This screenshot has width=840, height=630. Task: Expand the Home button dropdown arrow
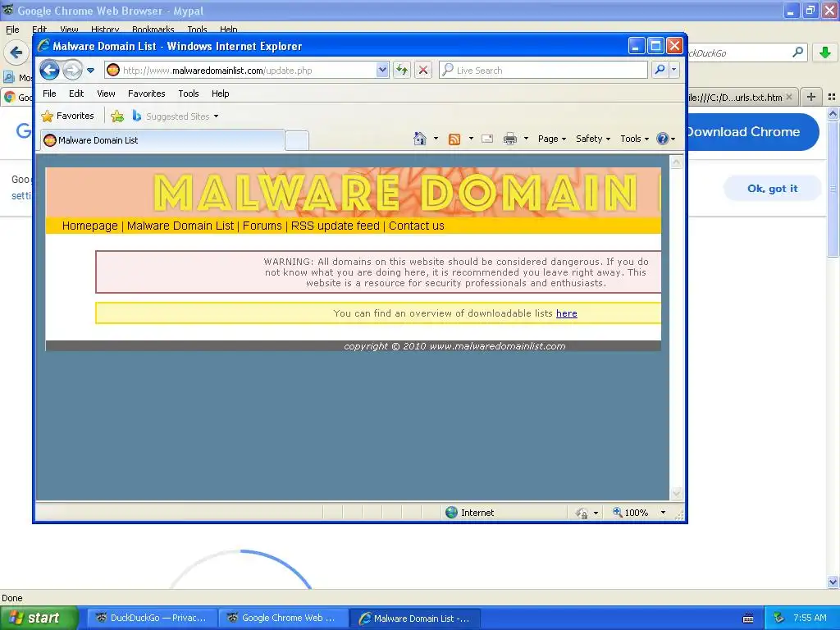tap(436, 139)
